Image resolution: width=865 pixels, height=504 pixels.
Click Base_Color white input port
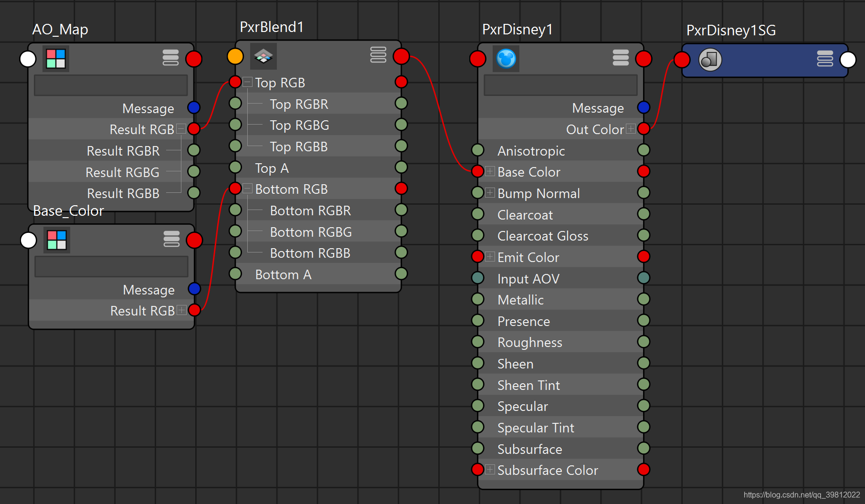[29, 240]
